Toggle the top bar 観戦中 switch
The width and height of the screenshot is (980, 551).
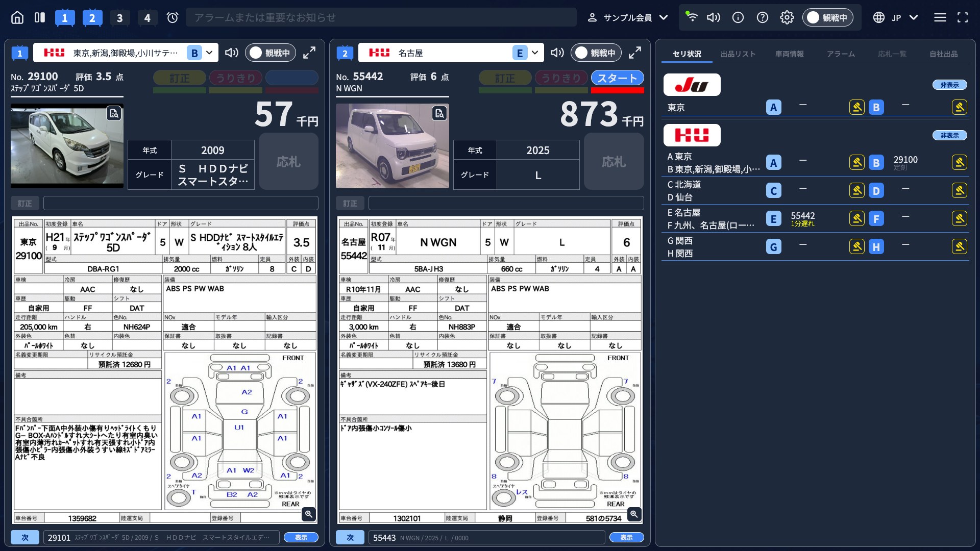(827, 18)
